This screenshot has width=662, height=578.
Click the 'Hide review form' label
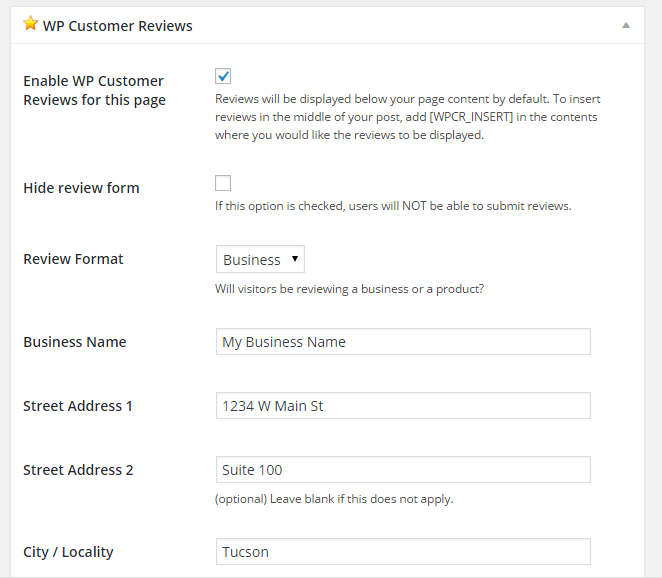click(x=81, y=188)
